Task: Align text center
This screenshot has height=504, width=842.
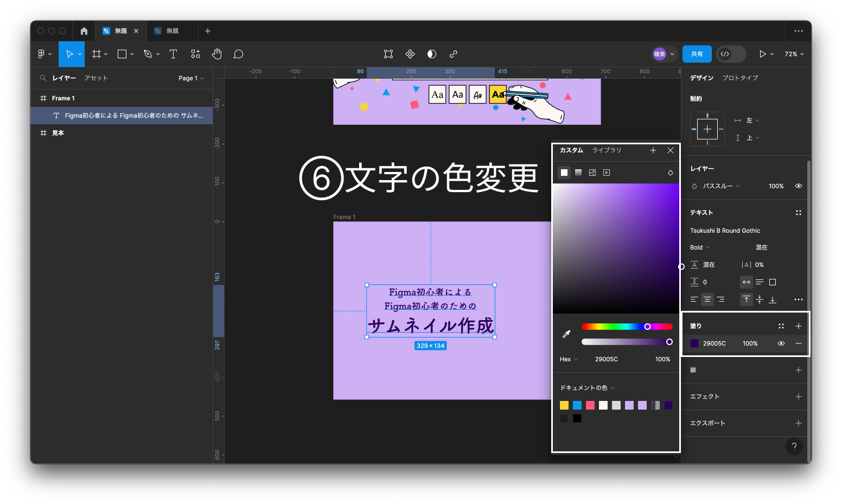Action: [707, 299]
